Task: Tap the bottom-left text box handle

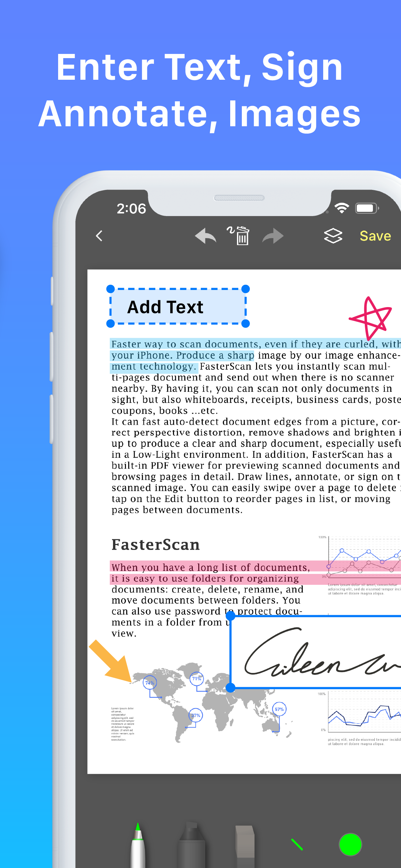Action: point(110,324)
